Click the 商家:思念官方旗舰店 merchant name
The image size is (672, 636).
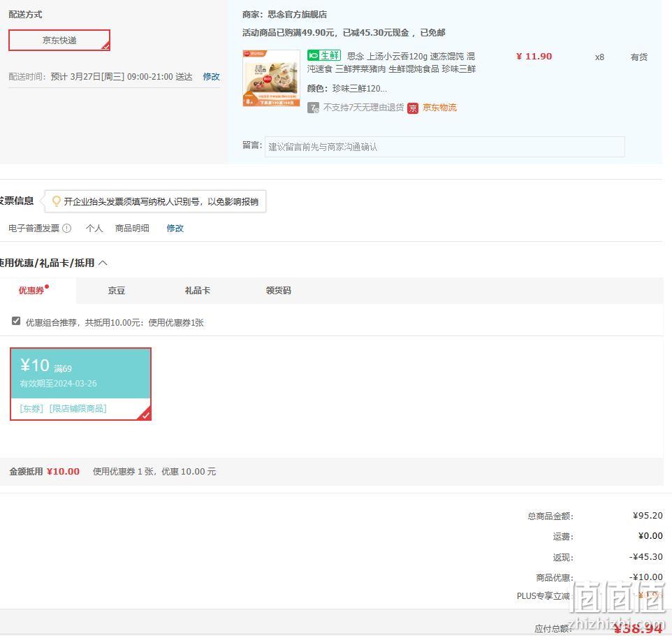click(284, 15)
